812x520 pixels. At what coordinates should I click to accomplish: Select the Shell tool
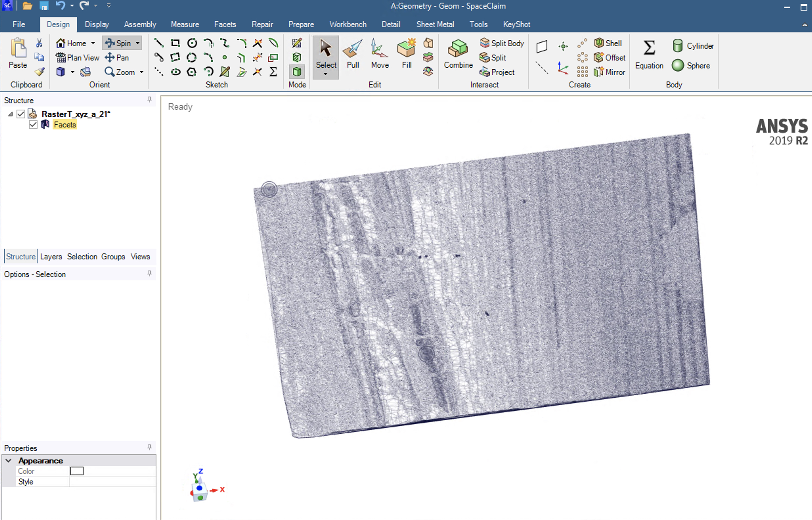[x=608, y=43]
